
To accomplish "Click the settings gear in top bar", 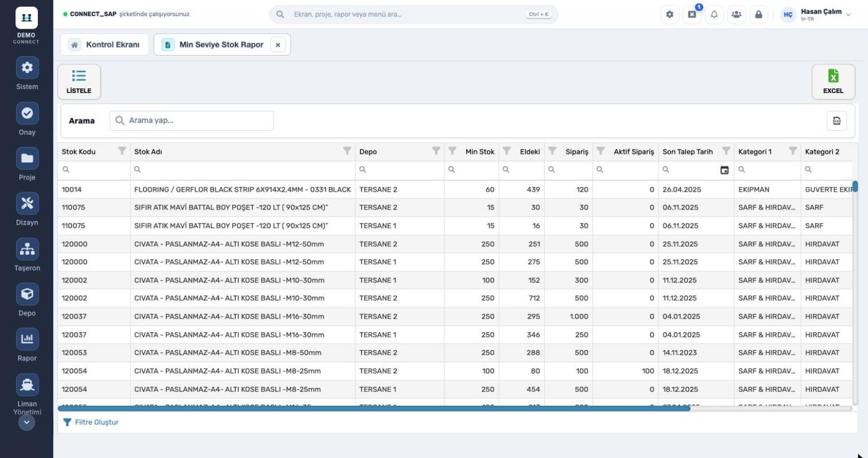I will point(669,14).
